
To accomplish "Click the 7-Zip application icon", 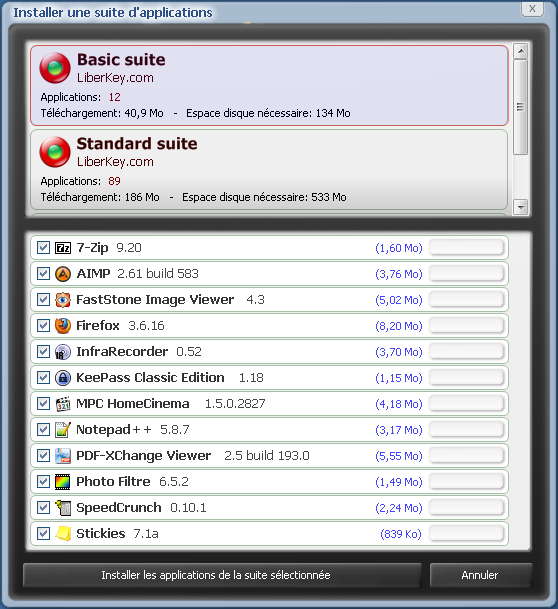I will (63, 248).
